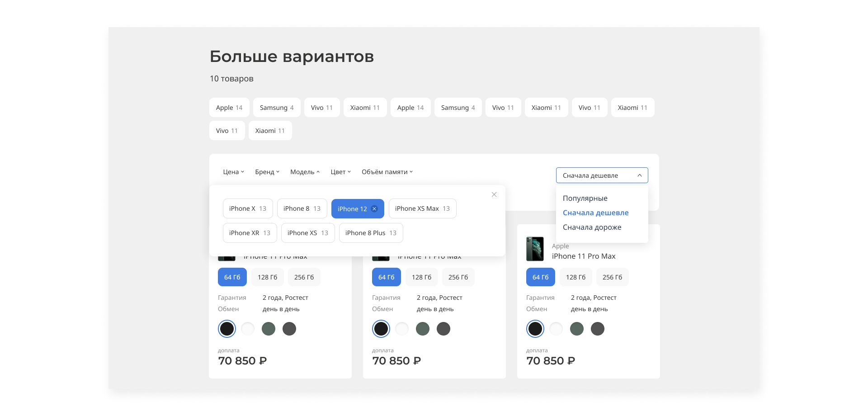Select dark gray color swatch in left card
This screenshot has height=407, width=868.
tap(289, 329)
